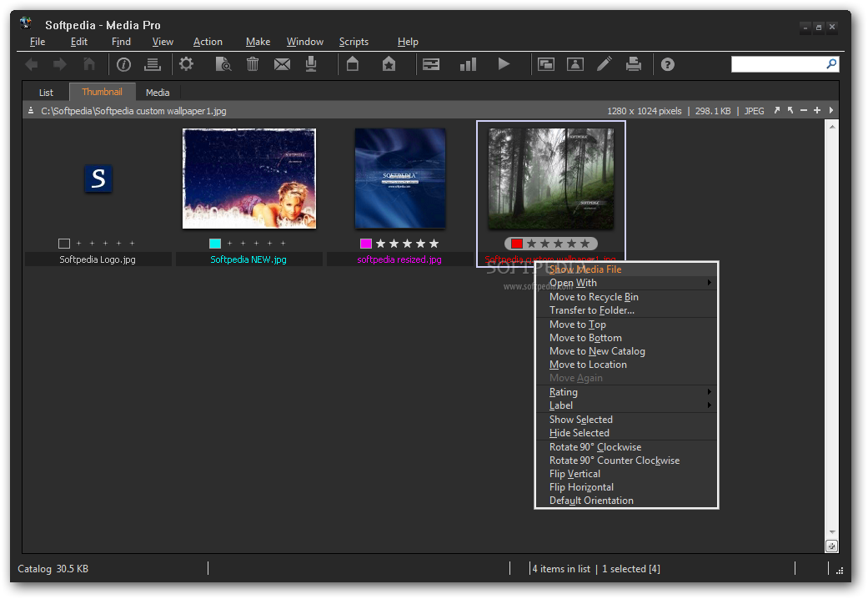Click cyan label swatch of Softpedia NEW.jpg

pos(215,244)
